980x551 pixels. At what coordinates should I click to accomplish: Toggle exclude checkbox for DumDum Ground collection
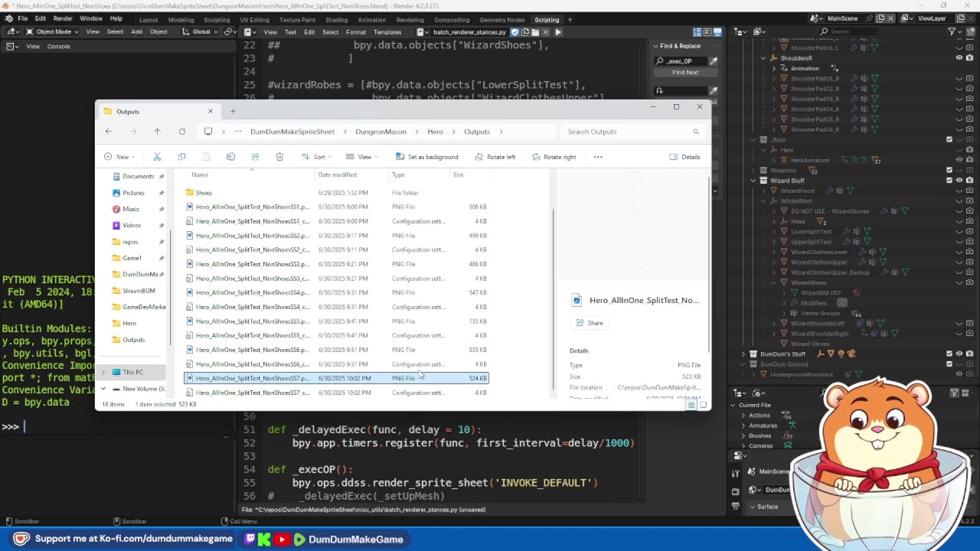[949, 364]
